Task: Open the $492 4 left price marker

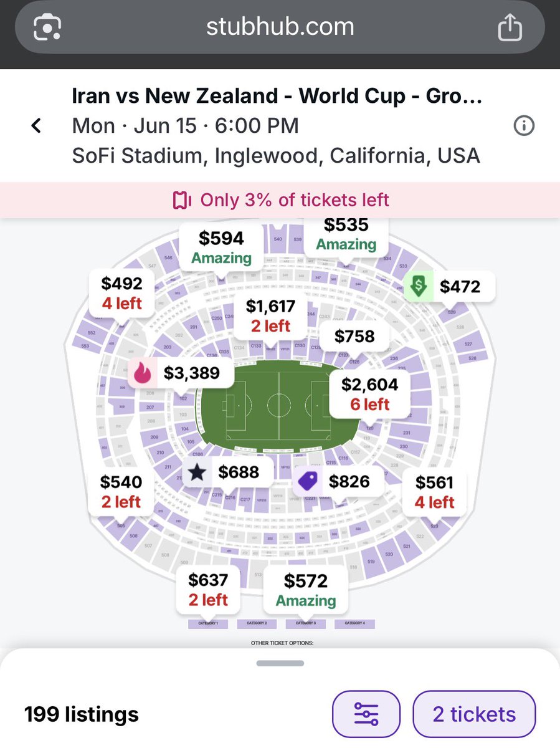Action: point(122,293)
